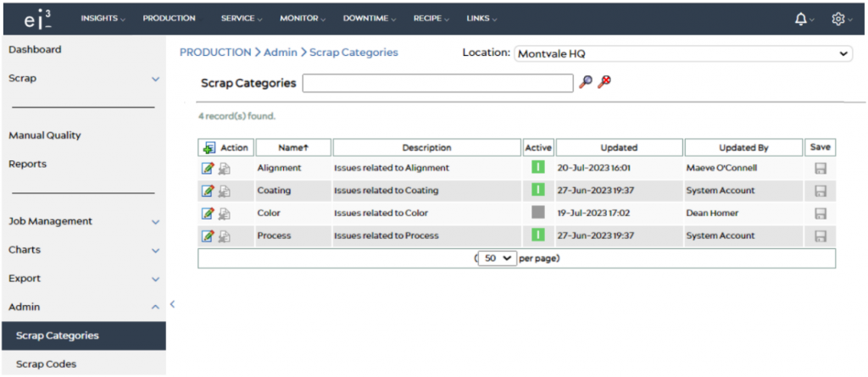Screen dimensions: 868x377
Task: Edit the Coating category
Action: [x=208, y=191]
